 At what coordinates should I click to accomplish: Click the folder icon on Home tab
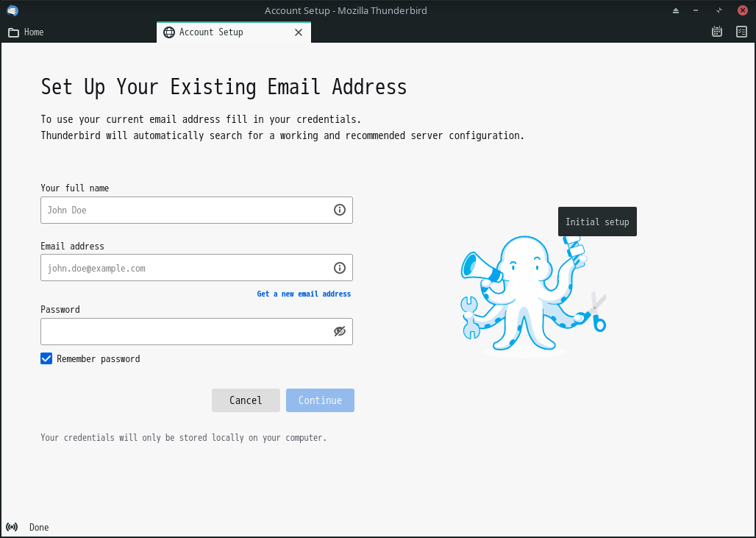pyautogui.click(x=13, y=33)
